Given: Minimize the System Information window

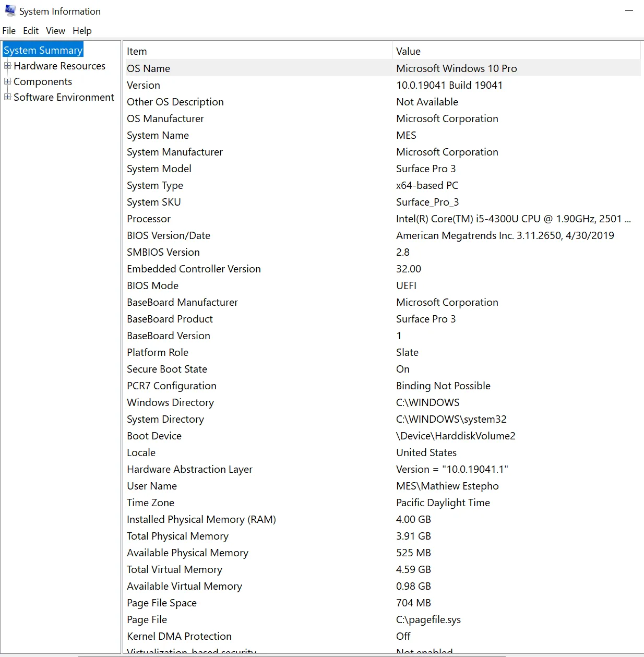Looking at the screenshot, I should click(629, 11).
